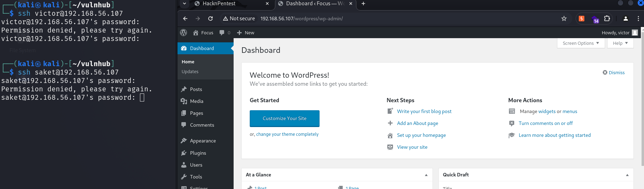Open the Updates submenu item
The width and height of the screenshot is (644, 189).
click(190, 71)
